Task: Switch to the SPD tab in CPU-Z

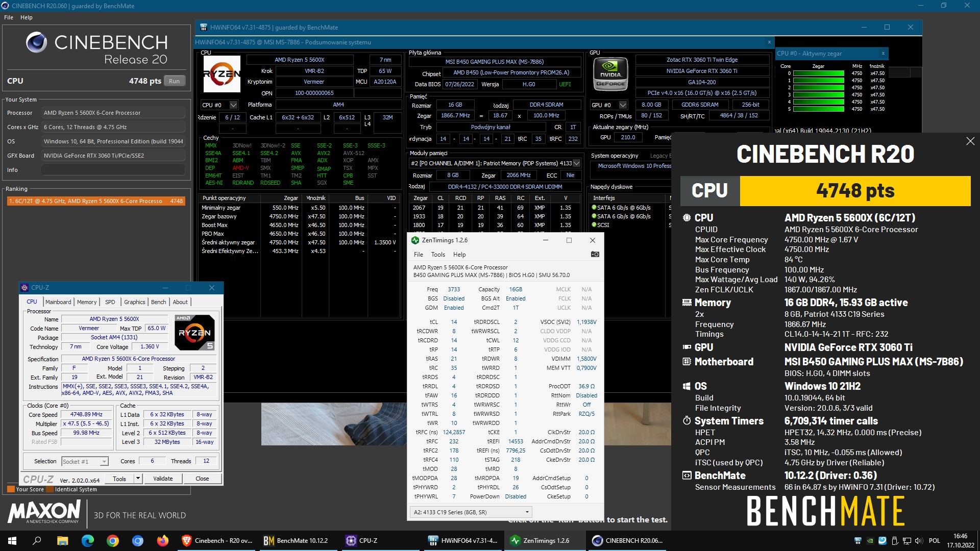Action: (110, 302)
